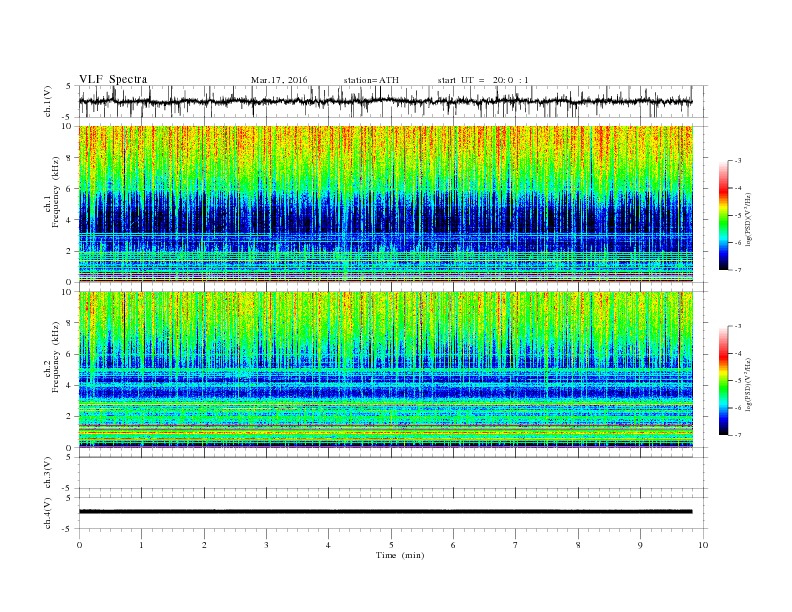Click the "Time (min)" axis title
Image resolution: width=792 pixels, height=612 pixels.
click(x=400, y=555)
